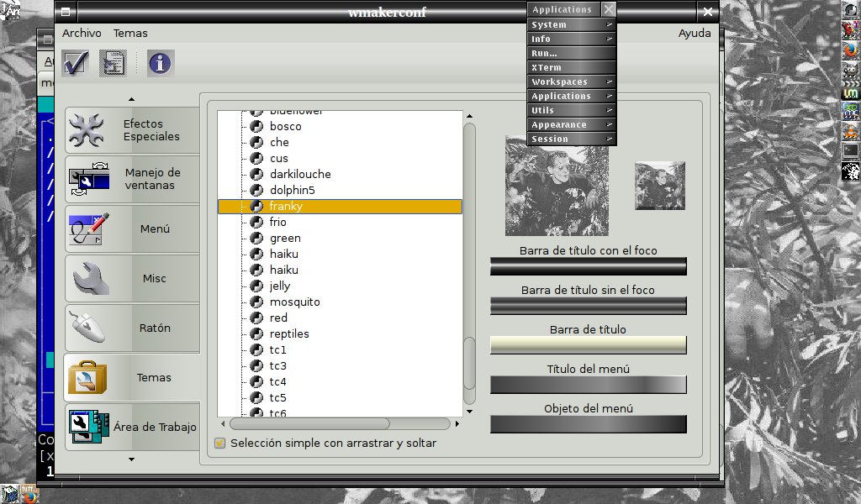Screen dimensions: 861x504
Task: Click 'Título del menú' gradient swatch
Action: [x=588, y=385]
